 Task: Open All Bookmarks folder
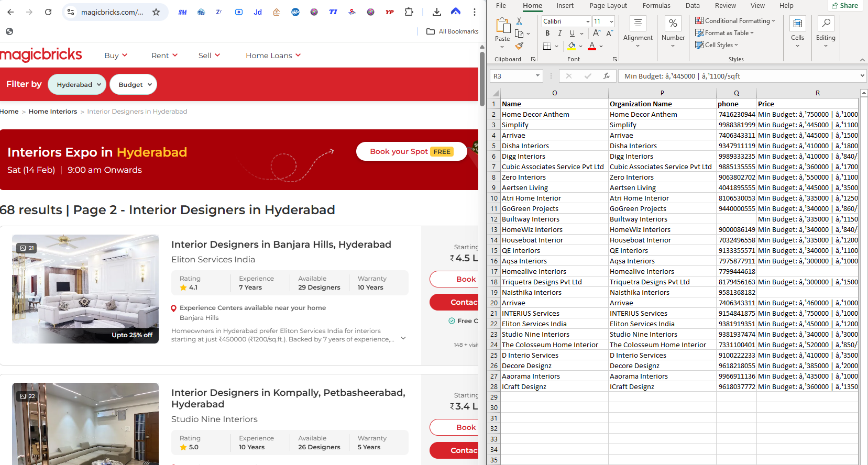(x=453, y=31)
